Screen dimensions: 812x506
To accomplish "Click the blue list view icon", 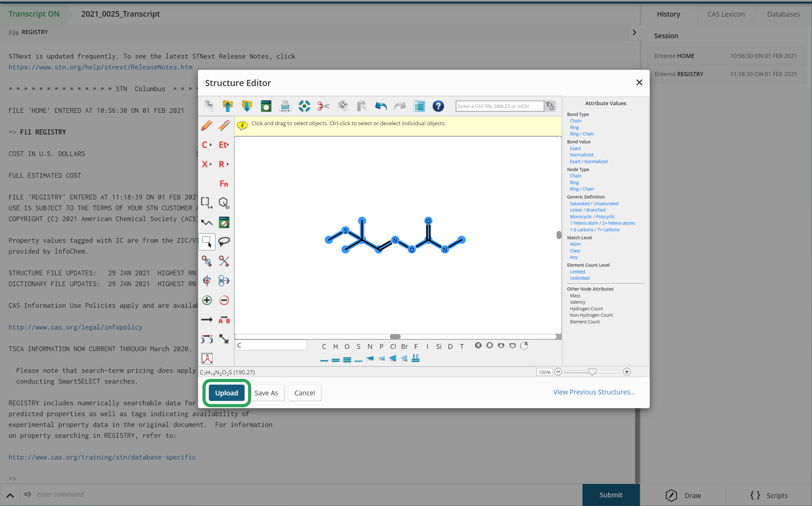I will tap(419, 106).
